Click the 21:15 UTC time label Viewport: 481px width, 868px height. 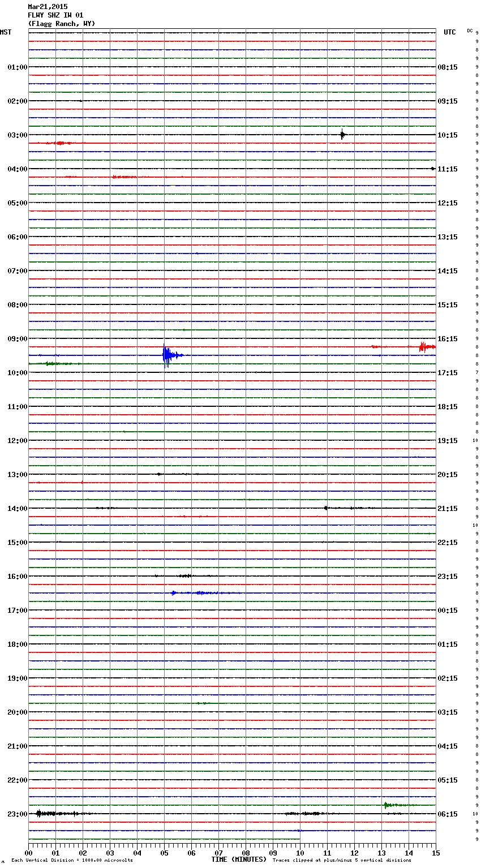[448, 509]
